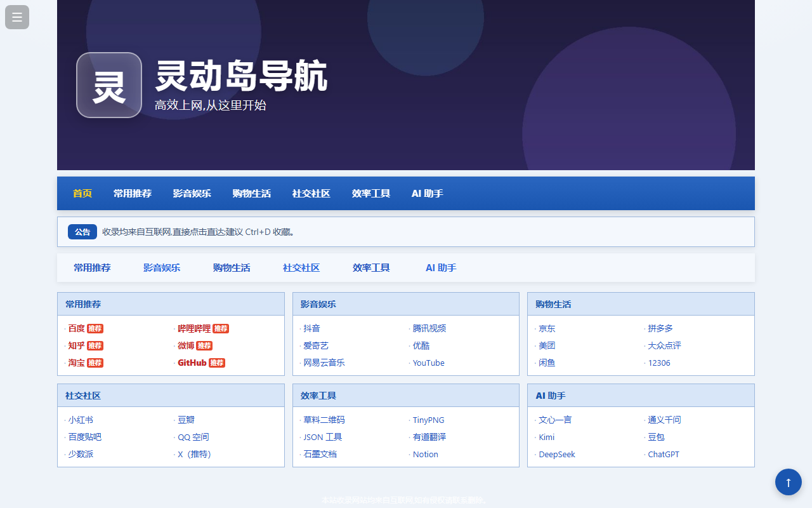Jump to AI 助手 in the light anchor bar

pyautogui.click(x=441, y=268)
